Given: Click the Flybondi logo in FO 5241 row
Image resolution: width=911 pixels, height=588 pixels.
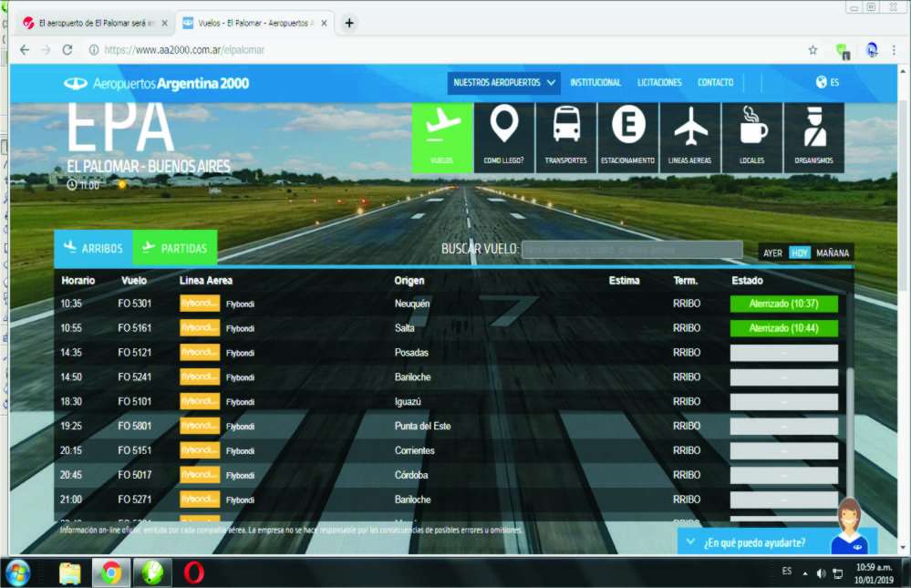Looking at the screenshot, I should pyautogui.click(x=200, y=377).
